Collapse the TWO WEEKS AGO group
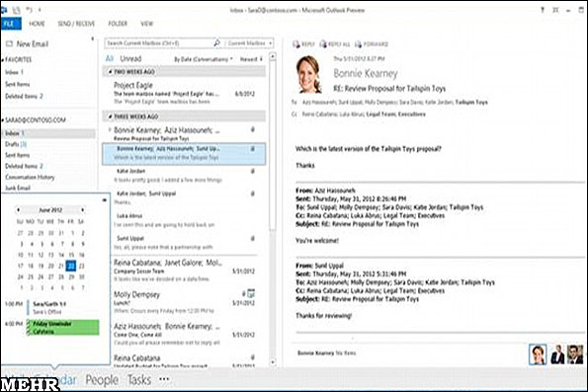This screenshot has width=588, height=392. pos(110,71)
